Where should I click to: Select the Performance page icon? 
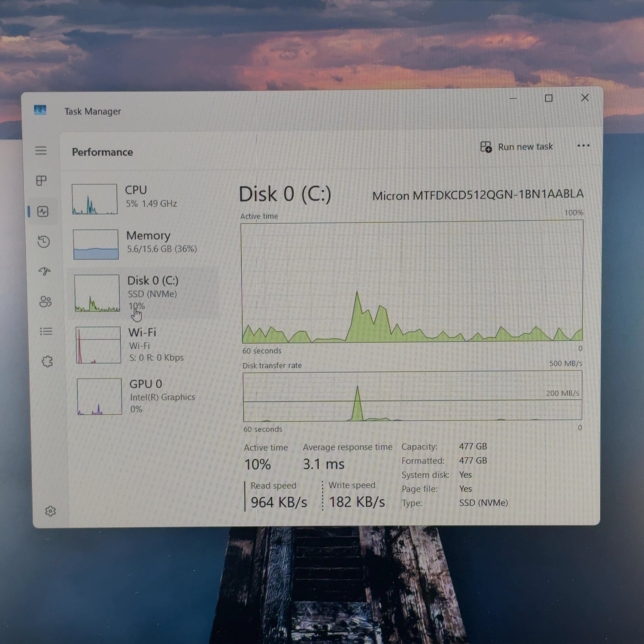tap(43, 211)
